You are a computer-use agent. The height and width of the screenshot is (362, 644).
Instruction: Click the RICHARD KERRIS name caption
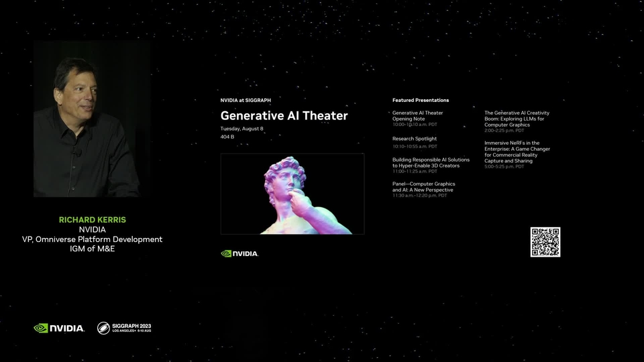[x=93, y=220]
